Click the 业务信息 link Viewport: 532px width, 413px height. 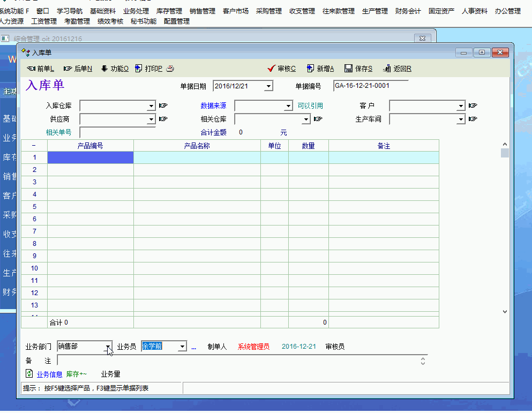point(49,374)
